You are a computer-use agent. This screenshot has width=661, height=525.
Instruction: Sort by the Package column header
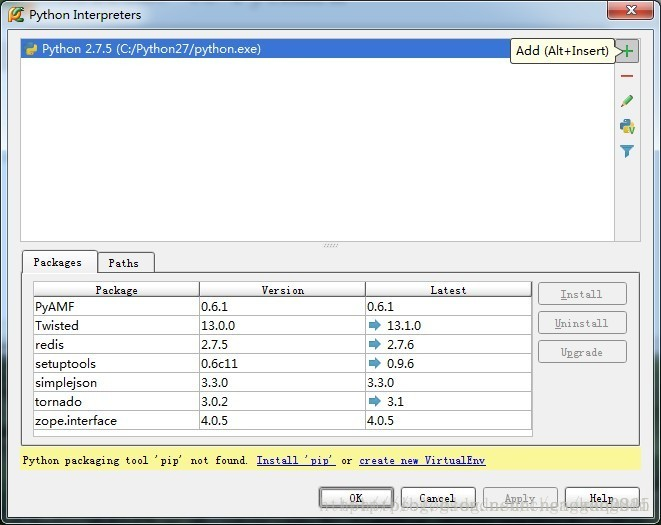[x=116, y=290]
